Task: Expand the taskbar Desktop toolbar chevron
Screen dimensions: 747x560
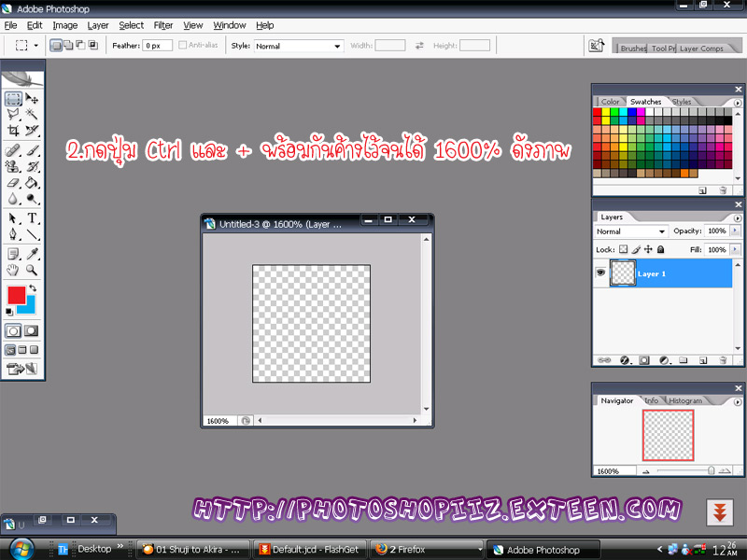Action: (x=120, y=547)
